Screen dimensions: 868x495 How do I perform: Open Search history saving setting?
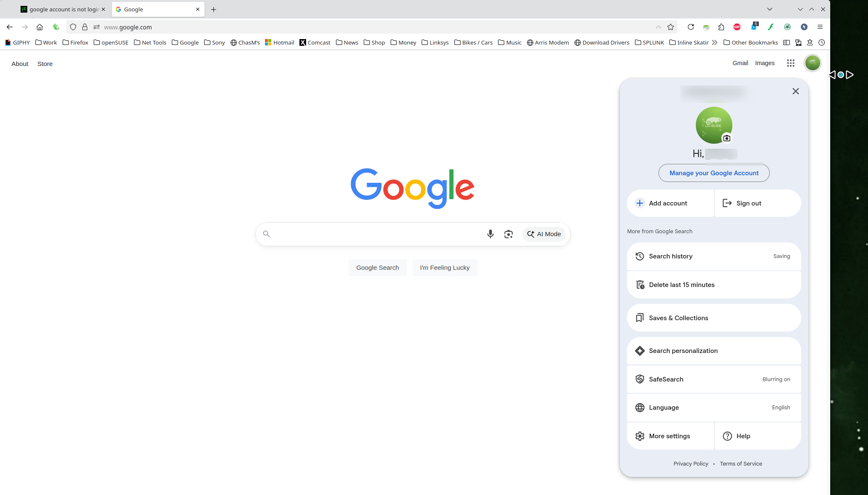pyautogui.click(x=713, y=256)
